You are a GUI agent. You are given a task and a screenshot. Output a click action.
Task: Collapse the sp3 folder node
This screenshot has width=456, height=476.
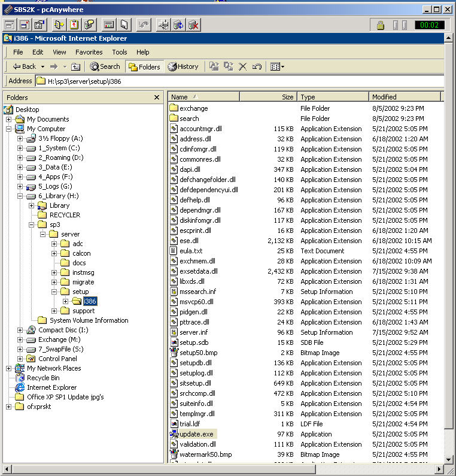[31, 225]
